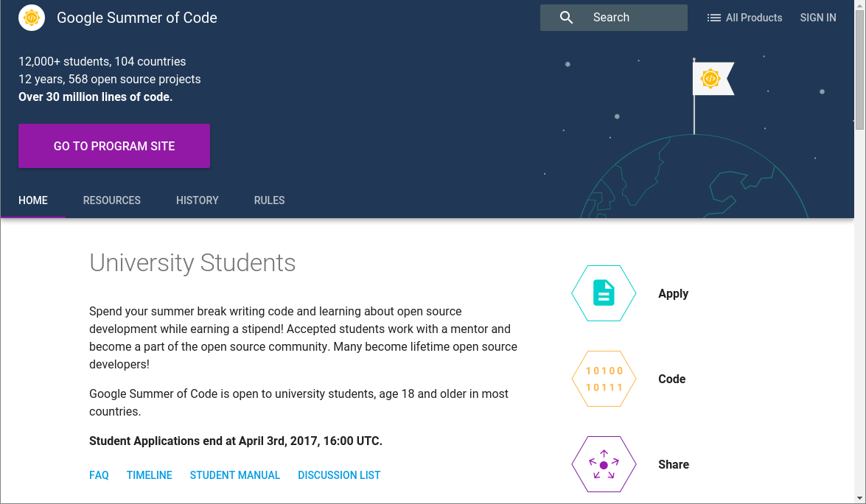866x504 pixels.
Task: Click the Google Summer of Code sun logo
Action: (32, 18)
